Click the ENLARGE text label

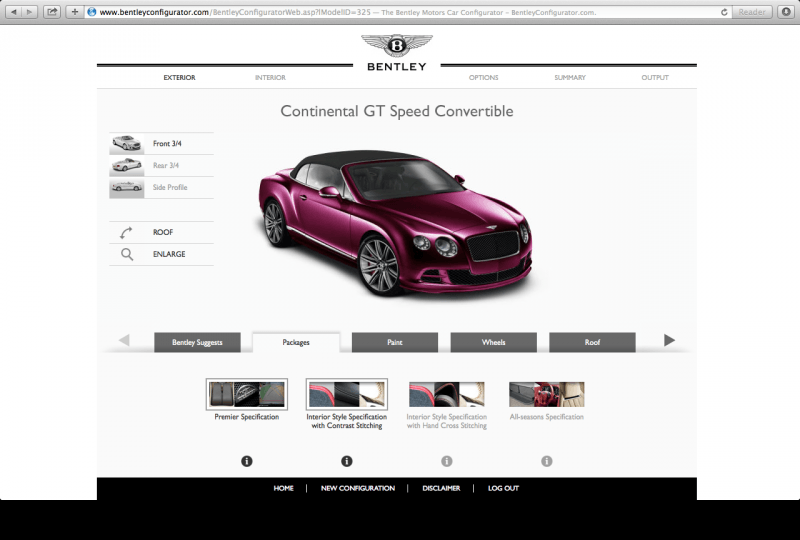click(x=169, y=254)
